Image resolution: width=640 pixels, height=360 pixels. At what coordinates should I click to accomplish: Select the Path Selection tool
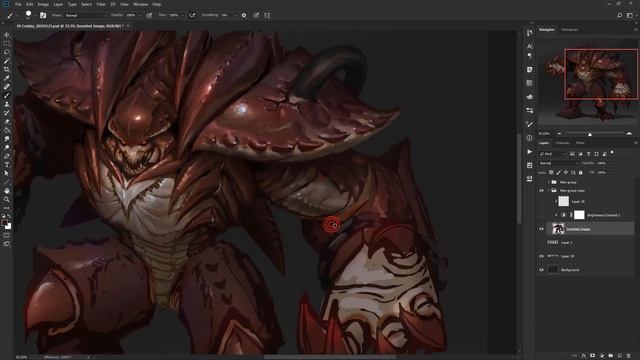[7, 173]
